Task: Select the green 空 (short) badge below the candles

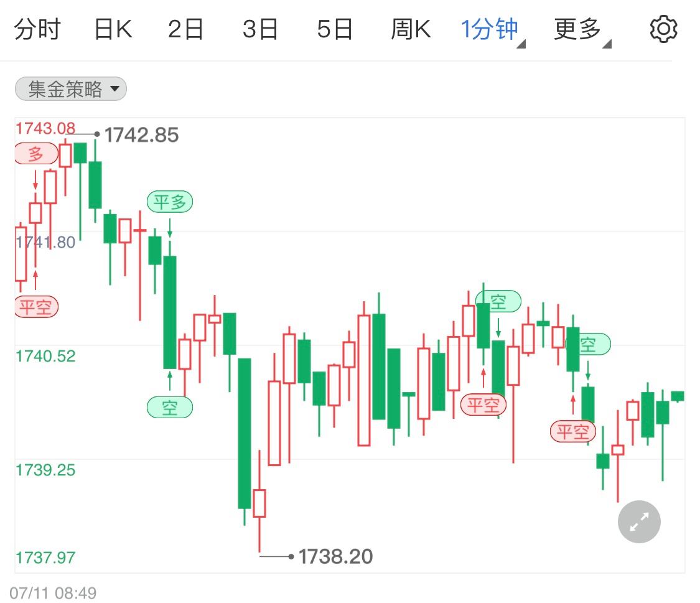Action: click(170, 408)
